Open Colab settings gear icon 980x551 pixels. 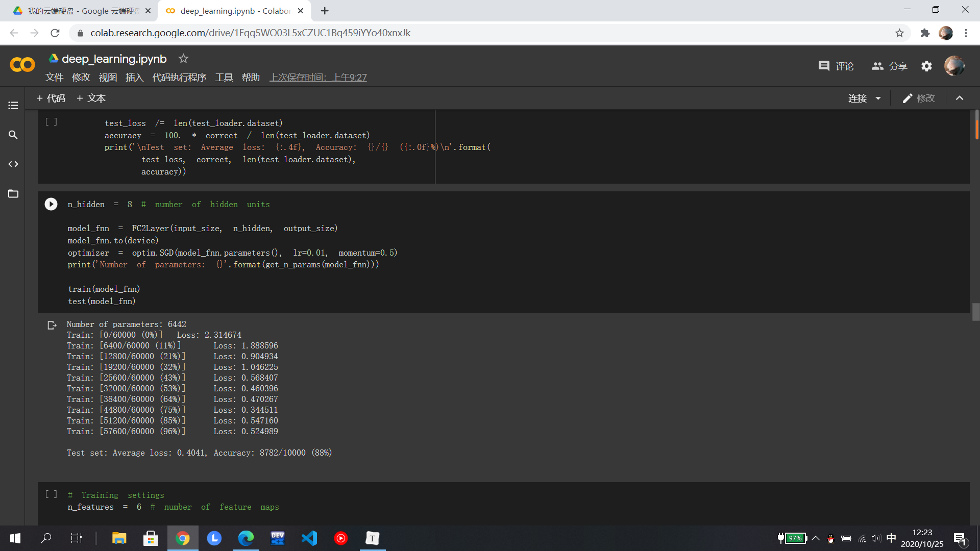926,66
